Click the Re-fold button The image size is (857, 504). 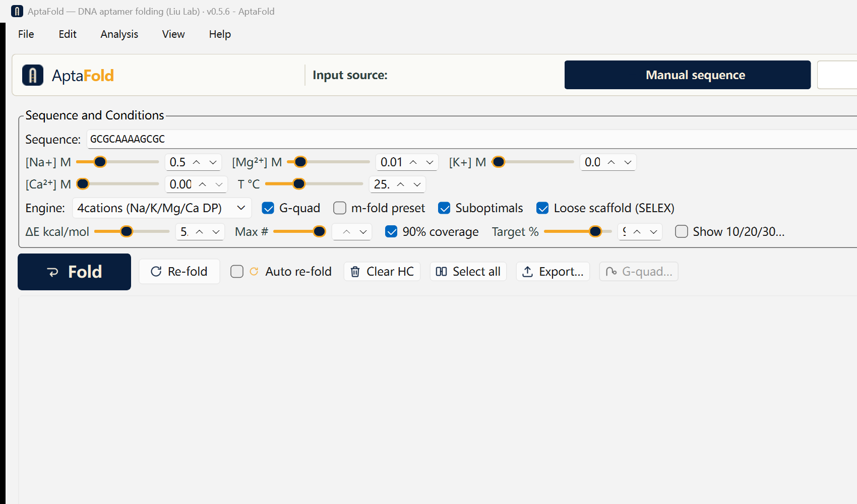tap(179, 272)
